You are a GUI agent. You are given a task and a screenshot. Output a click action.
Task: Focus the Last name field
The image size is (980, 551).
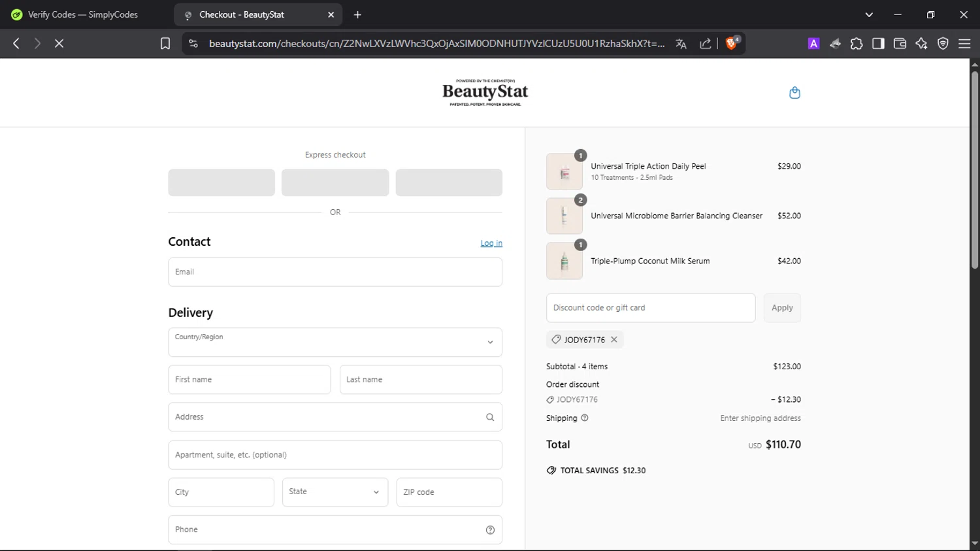point(421,380)
